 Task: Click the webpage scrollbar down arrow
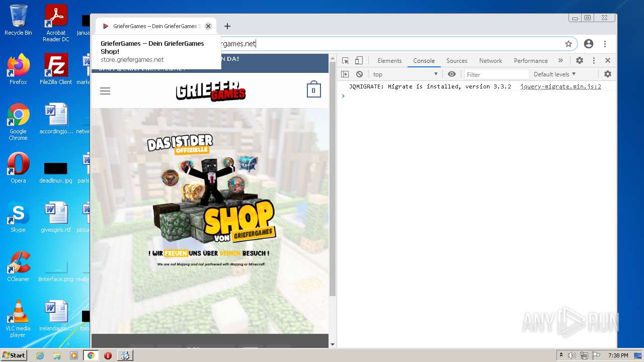point(332,344)
